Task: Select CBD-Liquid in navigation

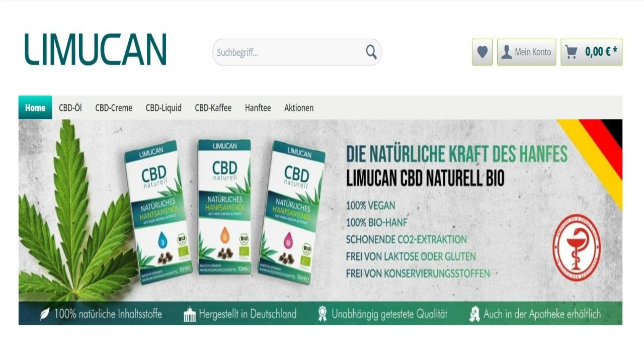Action: click(164, 108)
